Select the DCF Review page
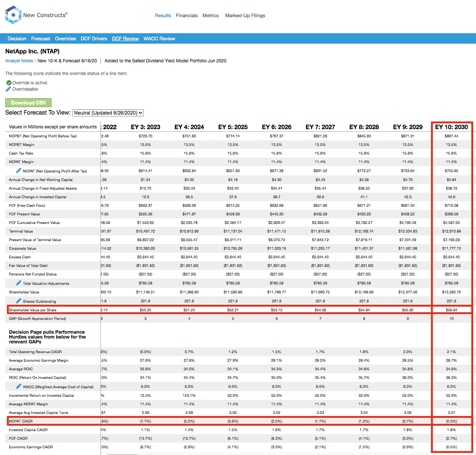The image size is (476, 455). 125,39
